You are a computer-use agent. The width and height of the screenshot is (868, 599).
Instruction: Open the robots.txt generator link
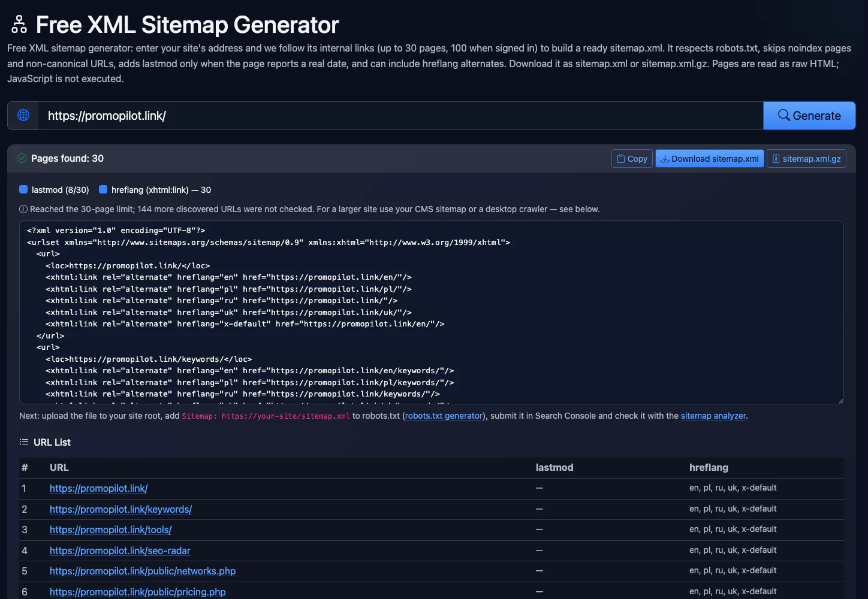[x=444, y=416]
